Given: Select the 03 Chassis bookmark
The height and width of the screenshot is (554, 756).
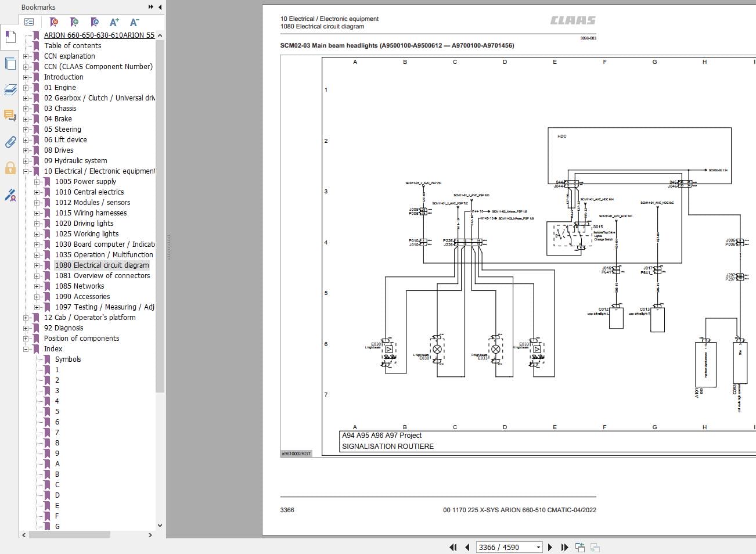Looking at the screenshot, I should [x=60, y=109].
